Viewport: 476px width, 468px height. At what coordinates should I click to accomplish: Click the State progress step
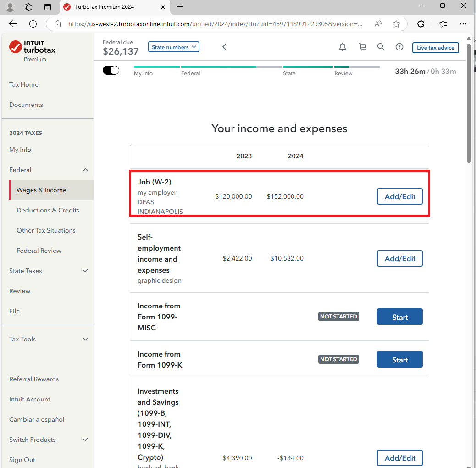pos(289,73)
